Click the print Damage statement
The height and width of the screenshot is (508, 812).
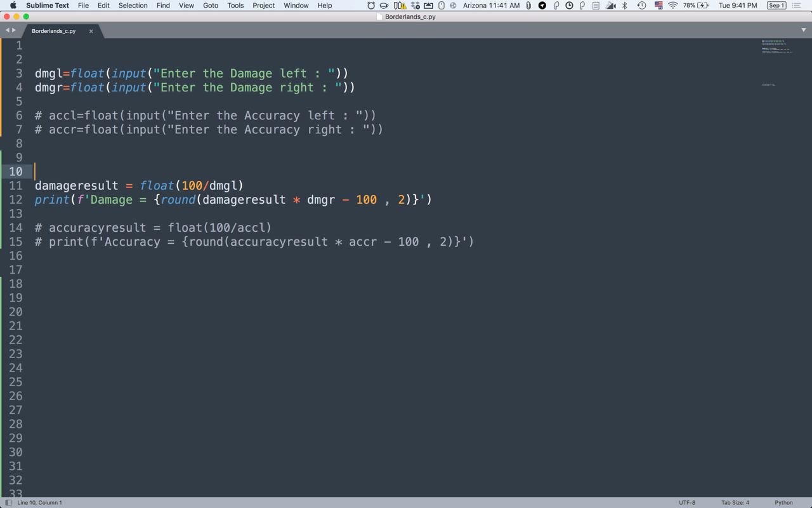[x=233, y=199]
